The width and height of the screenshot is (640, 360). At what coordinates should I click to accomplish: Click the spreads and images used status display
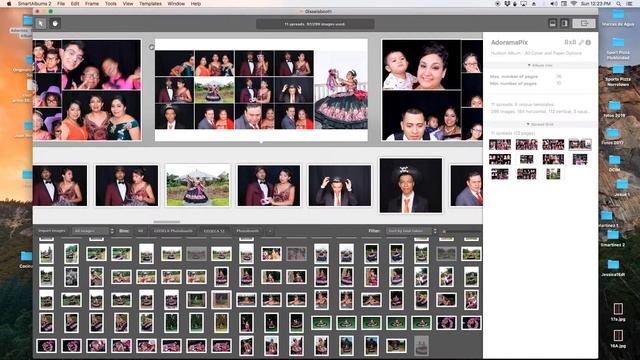[x=315, y=24]
